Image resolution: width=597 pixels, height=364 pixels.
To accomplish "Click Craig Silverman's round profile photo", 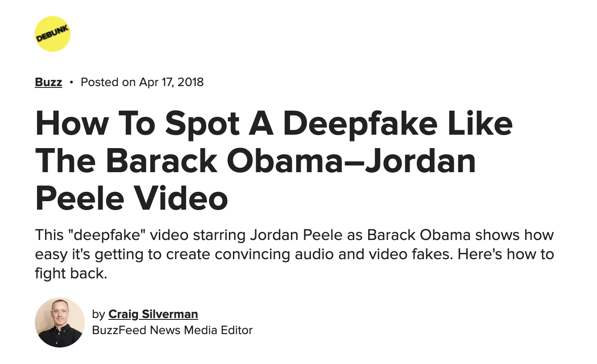I will (60, 323).
